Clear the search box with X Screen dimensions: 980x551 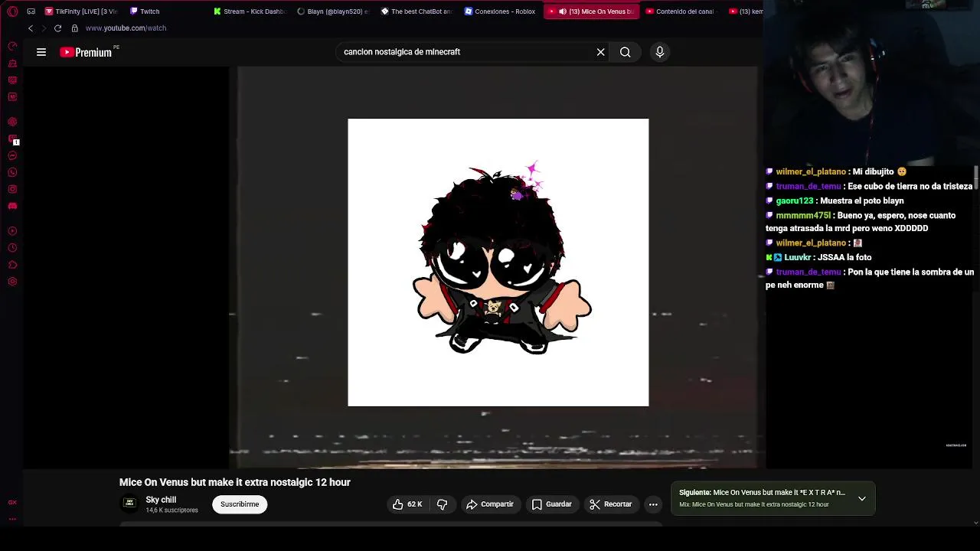pyautogui.click(x=601, y=52)
